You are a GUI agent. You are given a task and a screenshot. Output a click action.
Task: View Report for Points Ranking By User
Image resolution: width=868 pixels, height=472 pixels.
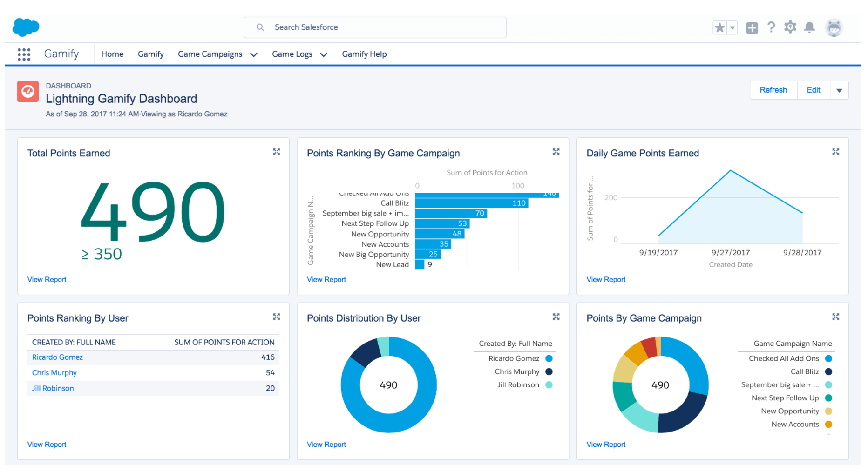47,444
